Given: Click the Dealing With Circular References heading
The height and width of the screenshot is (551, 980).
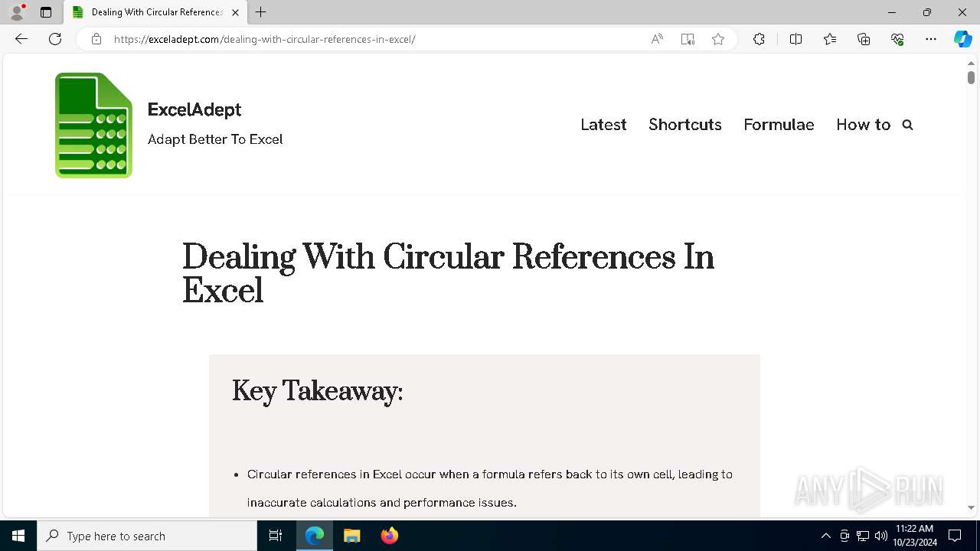Looking at the screenshot, I should (448, 274).
